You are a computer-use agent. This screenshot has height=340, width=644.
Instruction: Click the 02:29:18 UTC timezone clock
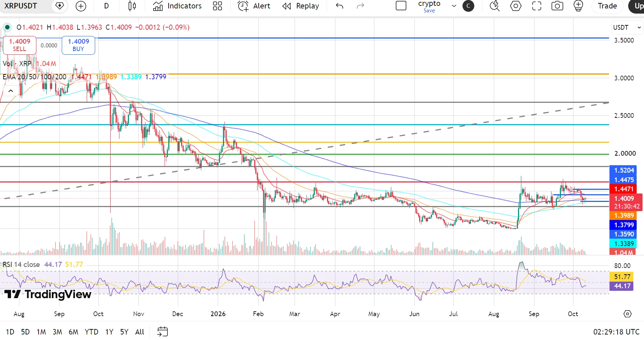(x=616, y=332)
